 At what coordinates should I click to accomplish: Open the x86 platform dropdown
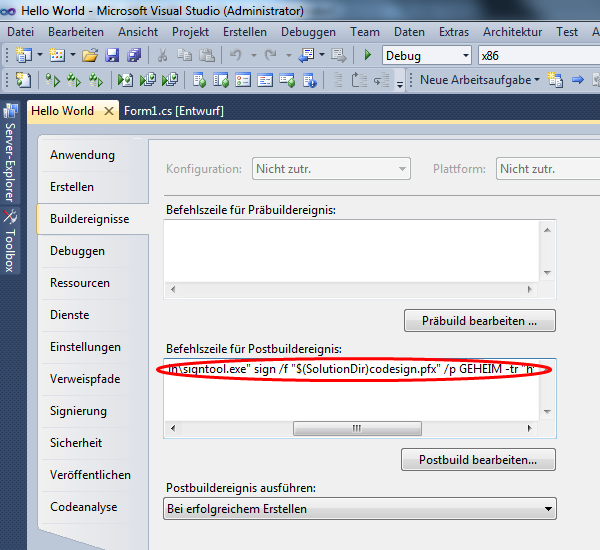pyautogui.click(x=540, y=55)
